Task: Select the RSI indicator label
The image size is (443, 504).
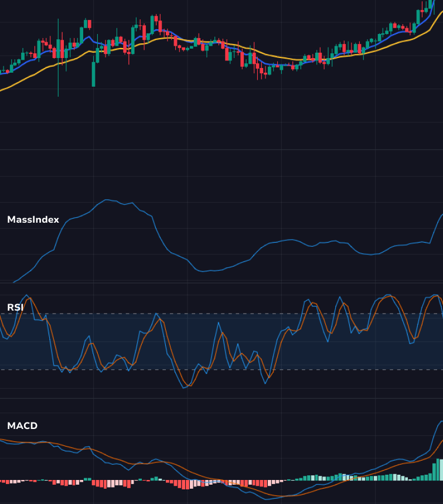Action: [x=15, y=308]
